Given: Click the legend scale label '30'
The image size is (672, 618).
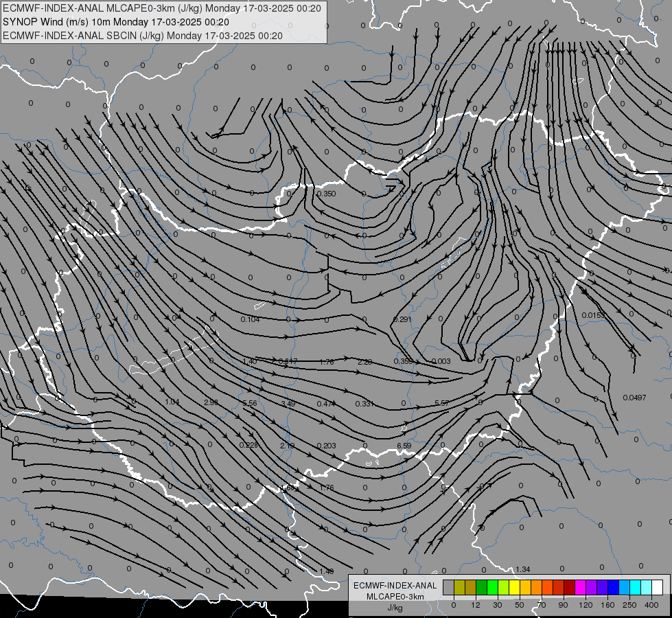Looking at the screenshot, I should [498, 605].
